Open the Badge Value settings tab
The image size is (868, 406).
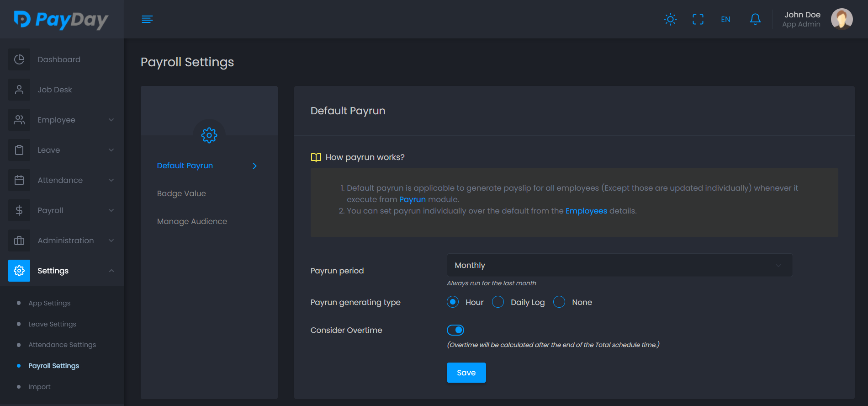[181, 193]
